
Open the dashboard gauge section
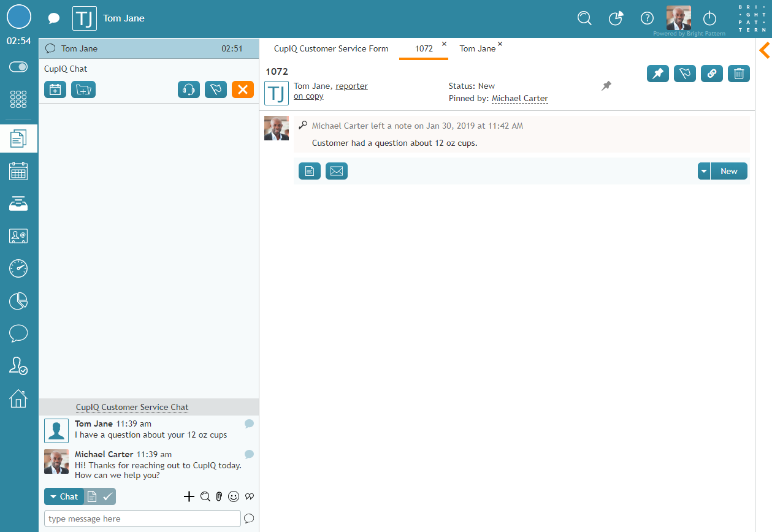pyautogui.click(x=18, y=268)
